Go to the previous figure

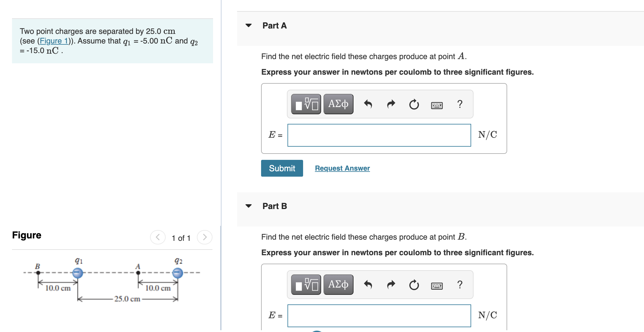pos(157,237)
